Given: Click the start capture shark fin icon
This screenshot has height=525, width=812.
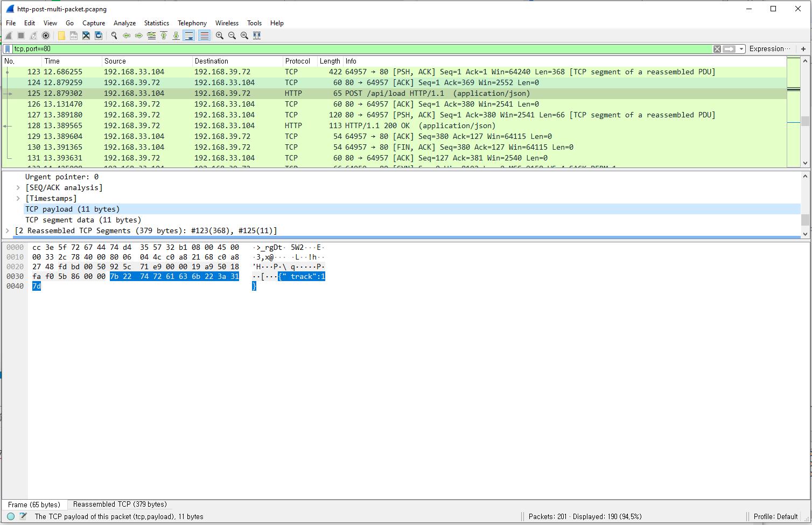Looking at the screenshot, I should [x=9, y=36].
